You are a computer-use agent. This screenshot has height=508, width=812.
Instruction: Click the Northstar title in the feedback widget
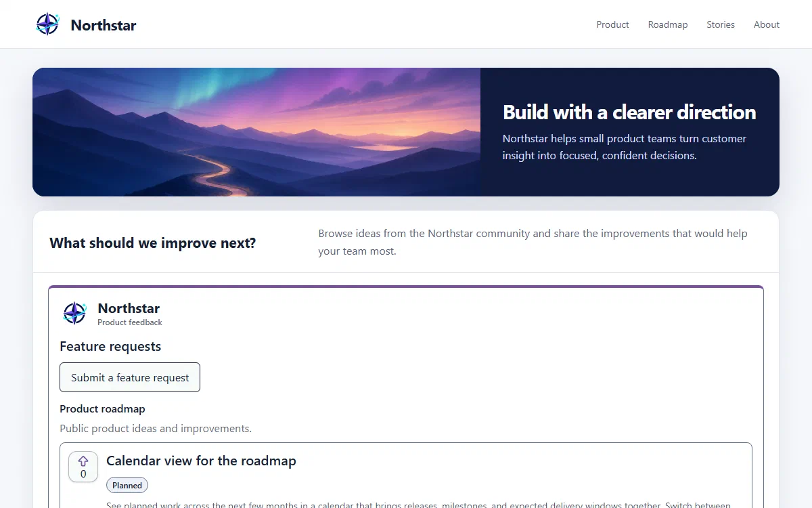(x=129, y=308)
